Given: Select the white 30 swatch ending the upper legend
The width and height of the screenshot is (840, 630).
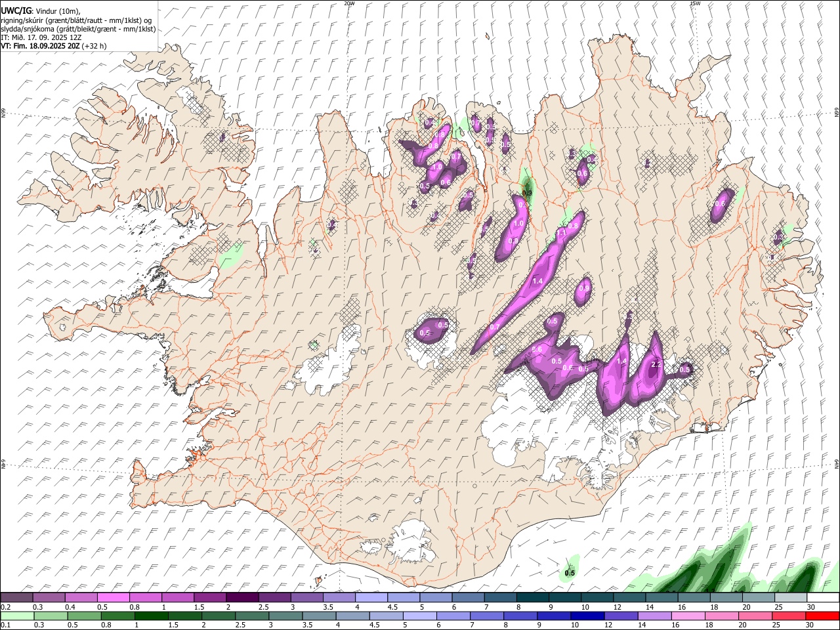Looking at the screenshot, I should [823, 598].
